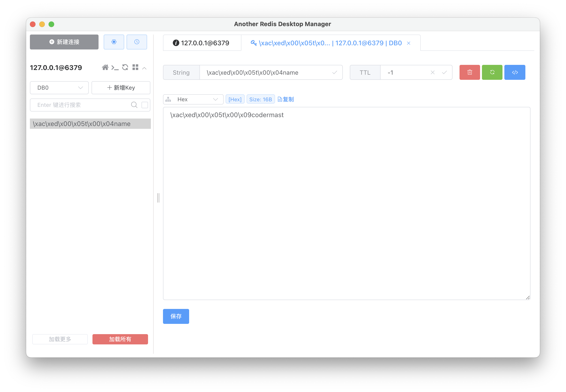566x392 pixels.
Task: Click the panel splitter handle
Action: coord(158,198)
